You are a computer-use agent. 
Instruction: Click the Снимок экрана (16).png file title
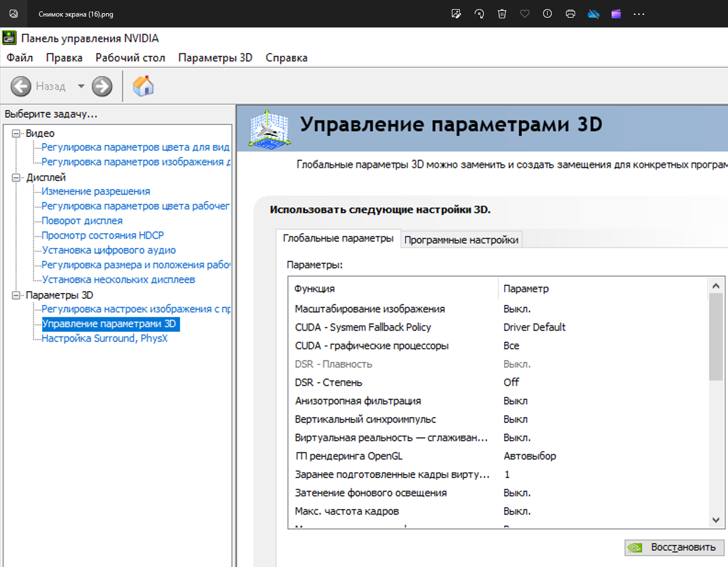click(76, 14)
